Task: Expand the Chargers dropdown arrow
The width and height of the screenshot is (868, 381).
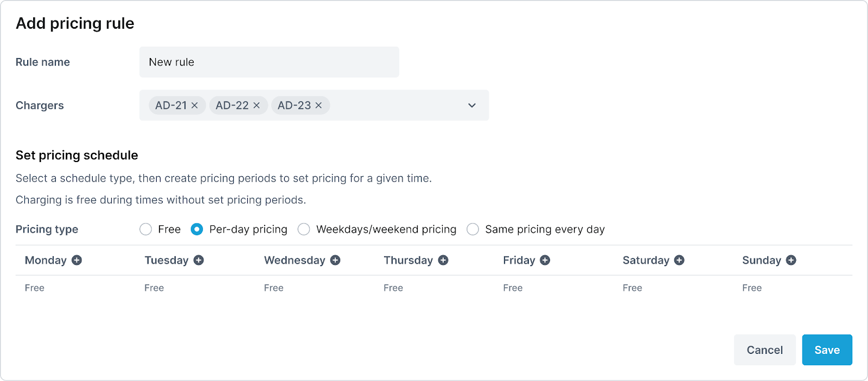Action: point(472,106)
